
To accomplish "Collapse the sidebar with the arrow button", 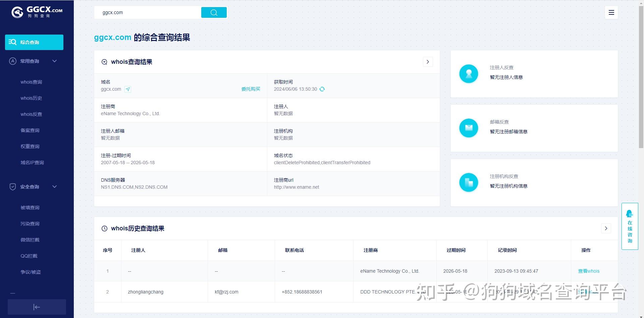I will click(x=37, y=307).
